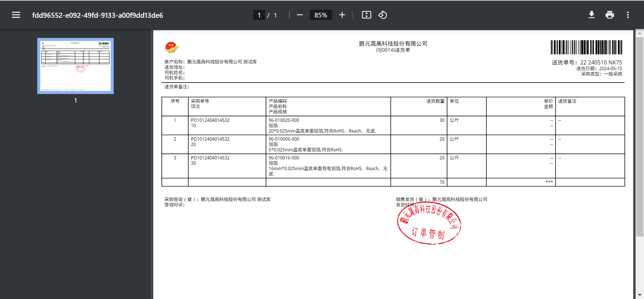Viewport: 644px width, 299px height.
Task: Click the company logo in the document
Action: [x=172, y=48]
